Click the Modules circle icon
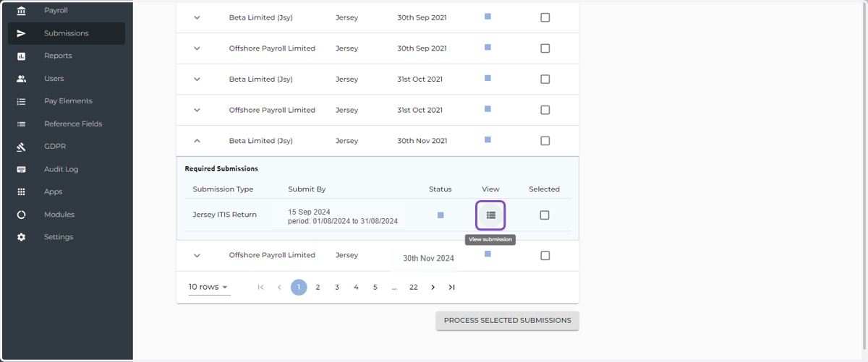Image resolution: width=868 pixels, height=362 pixels. click(x=21, y=215)
